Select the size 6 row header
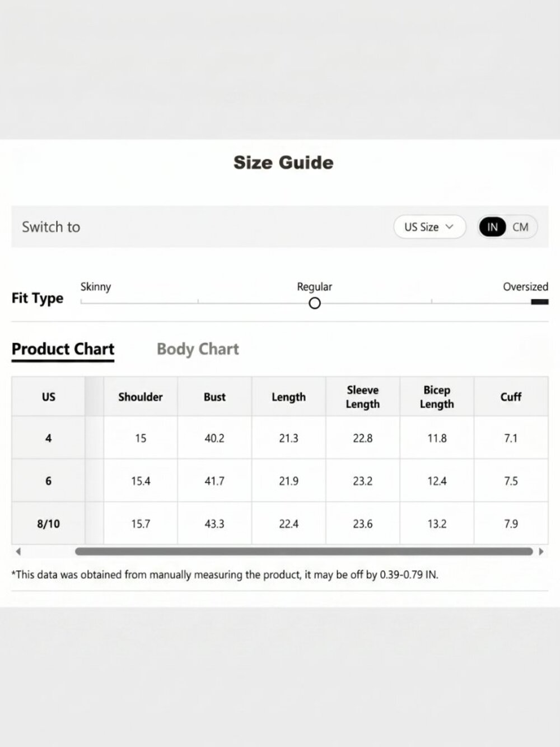 [48, 481]
